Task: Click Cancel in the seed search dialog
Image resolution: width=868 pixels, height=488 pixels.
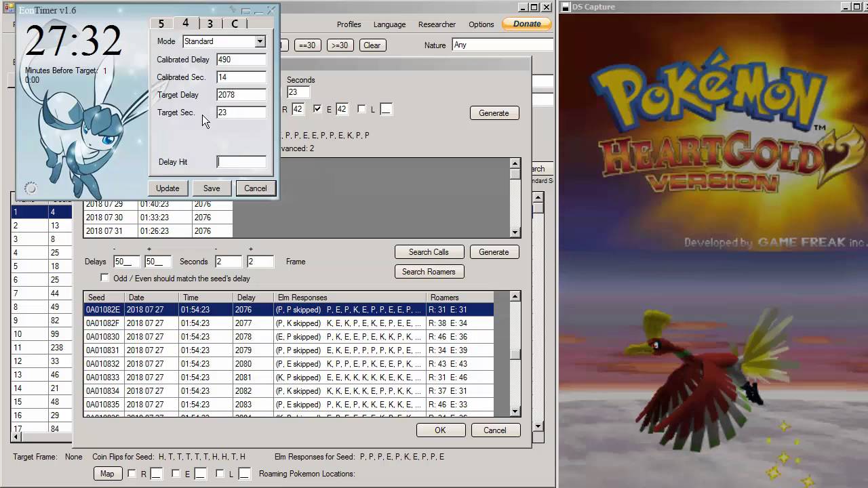Action: pos(494,430)
